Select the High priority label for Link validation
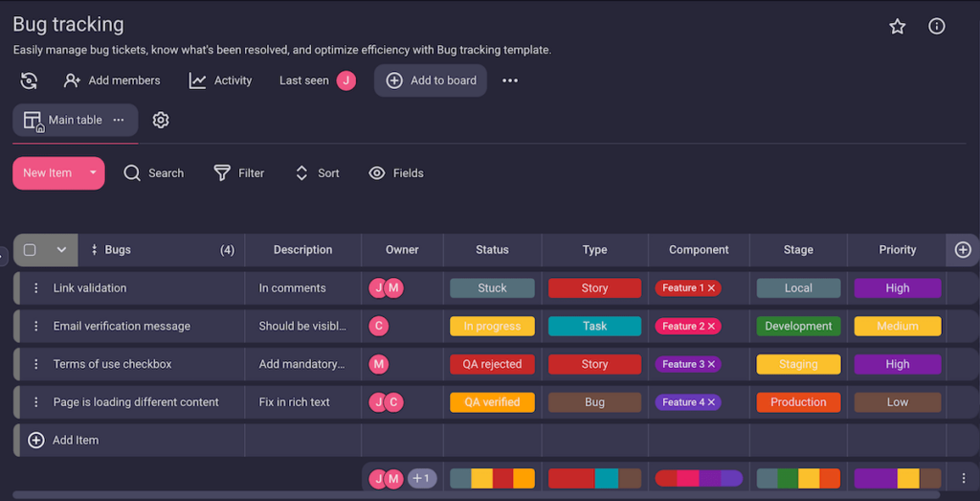 click(x=897, y=288)
